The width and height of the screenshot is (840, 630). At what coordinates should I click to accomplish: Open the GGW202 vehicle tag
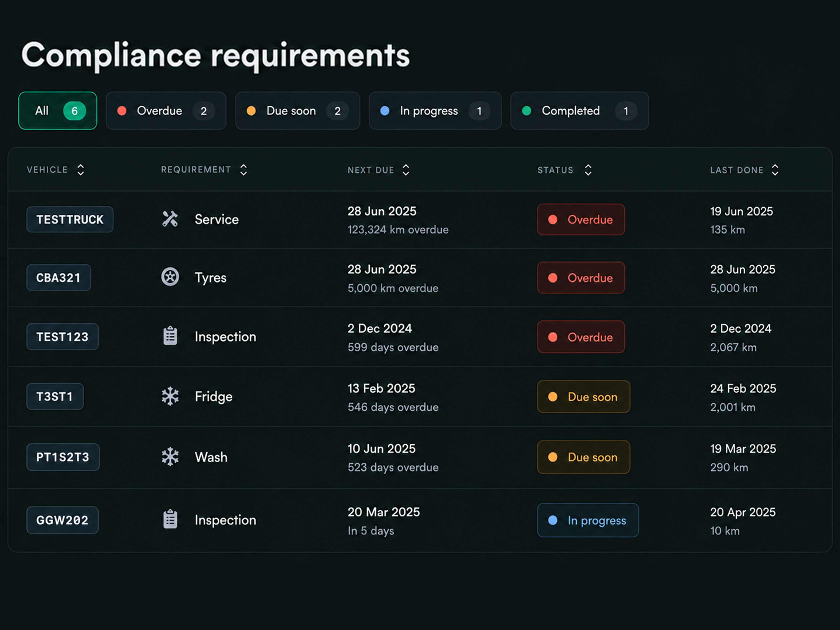62,520
